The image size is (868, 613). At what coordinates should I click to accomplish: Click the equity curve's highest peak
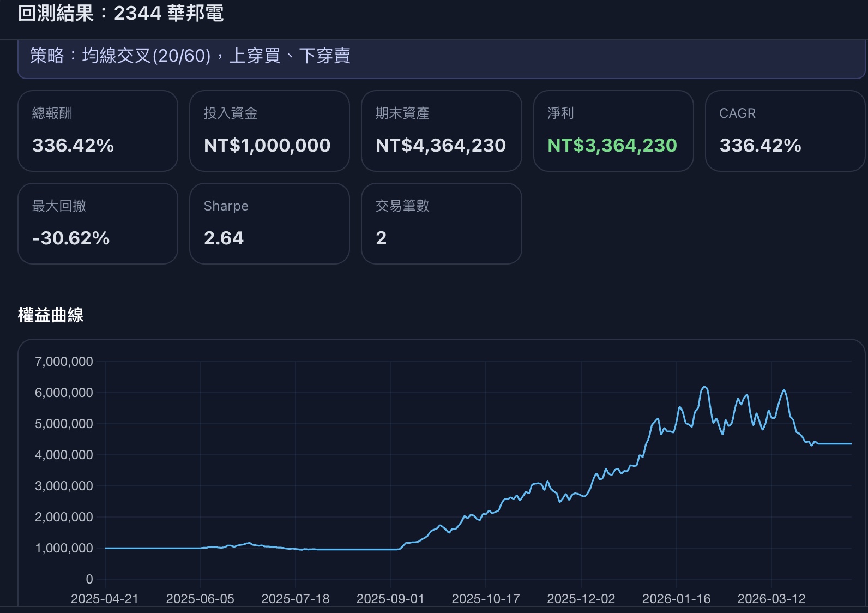(704, 387)
